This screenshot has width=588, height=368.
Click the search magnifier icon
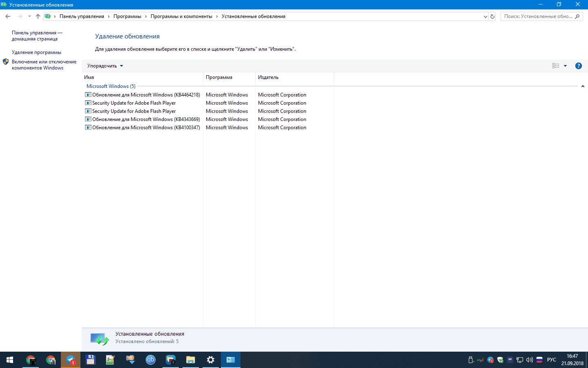tap(577, 16)
